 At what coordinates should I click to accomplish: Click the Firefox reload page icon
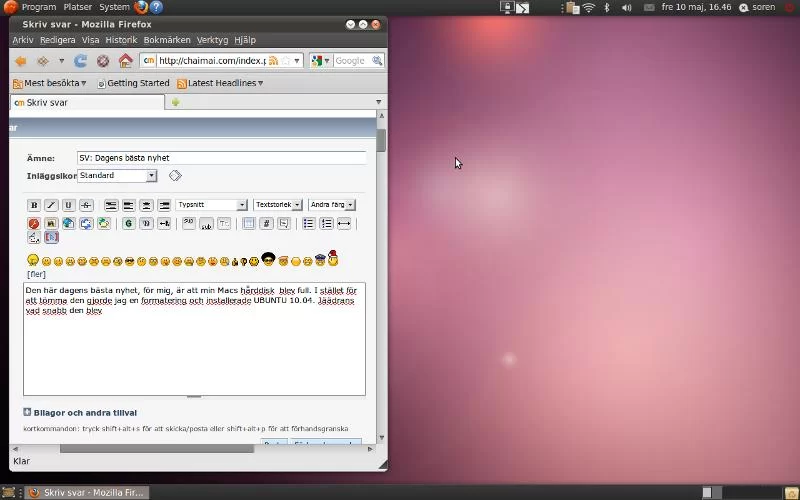coord(81,61)
